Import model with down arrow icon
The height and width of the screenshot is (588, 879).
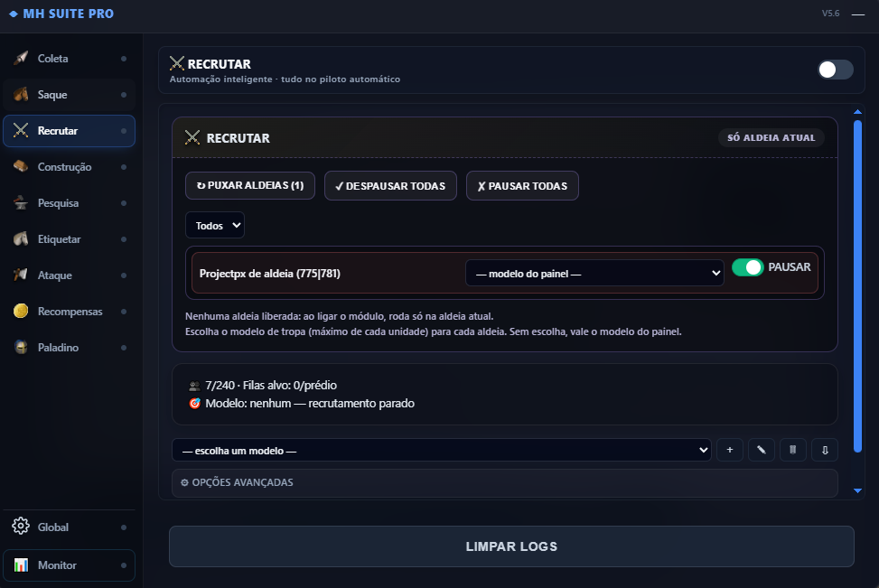click(825, 450)
